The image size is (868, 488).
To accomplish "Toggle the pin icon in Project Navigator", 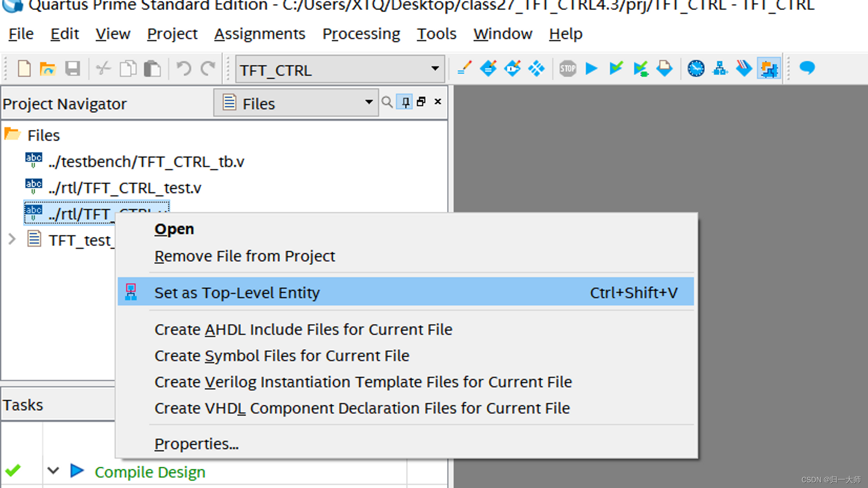I will click(405, 102).
